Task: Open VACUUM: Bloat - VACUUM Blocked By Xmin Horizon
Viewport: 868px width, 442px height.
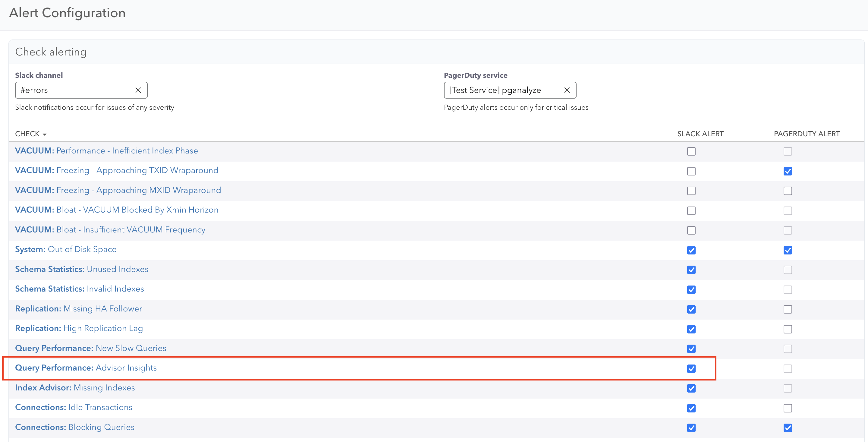Action: (x=117, y=210)
